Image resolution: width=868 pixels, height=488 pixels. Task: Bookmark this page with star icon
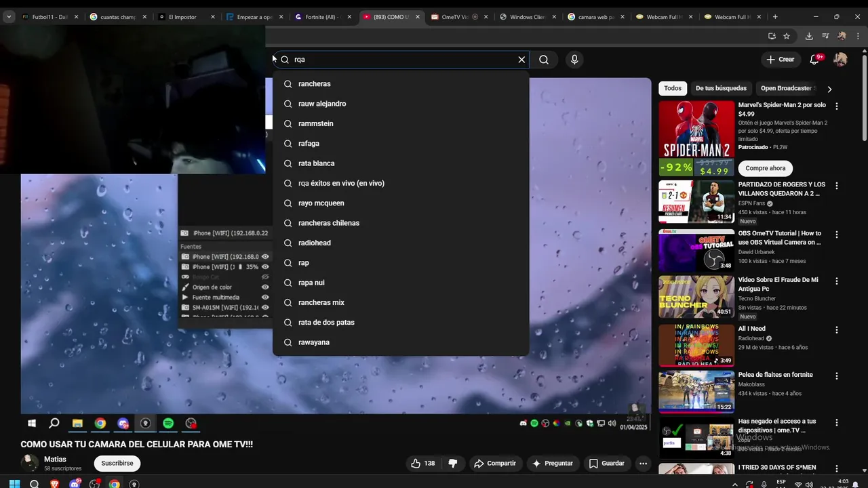click(787, 36)
